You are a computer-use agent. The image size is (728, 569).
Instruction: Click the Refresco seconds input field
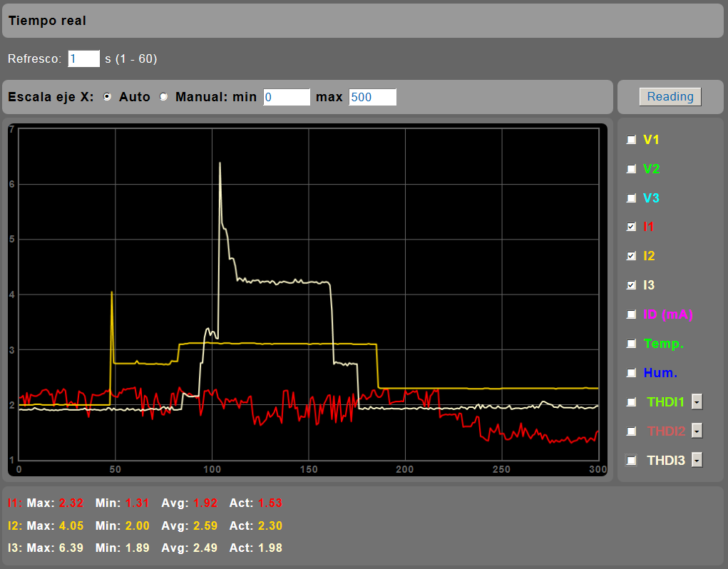tap(83, 59)
